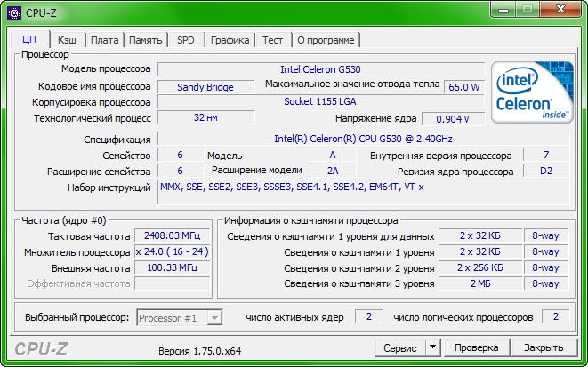Select the ЦП tab
Image resolution: width=588 pixels, height=367 pixels.
29,39
